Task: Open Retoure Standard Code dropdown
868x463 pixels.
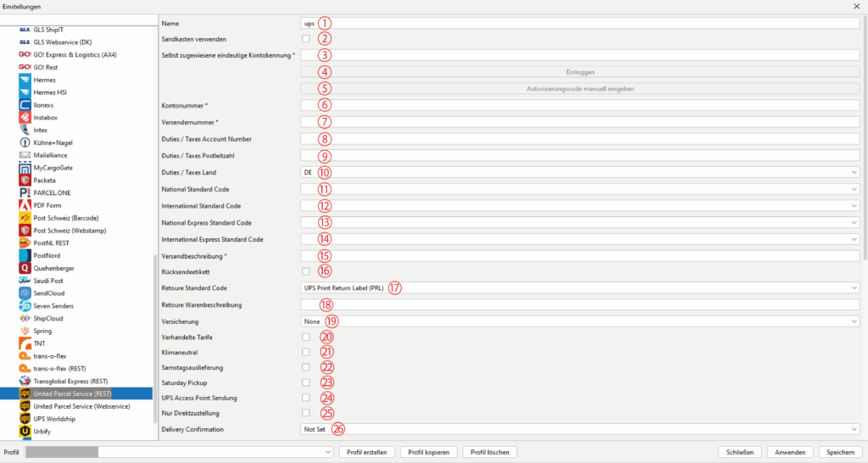Action: coord(580,288)
